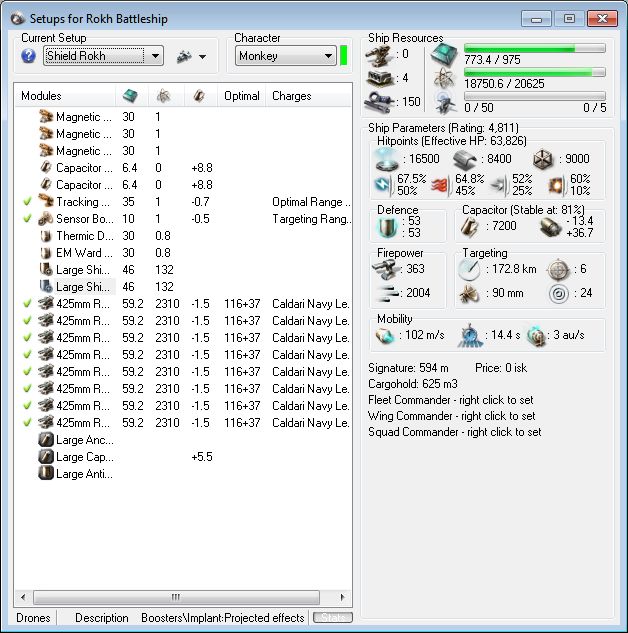This screenshot has width=628, height=633.
Task: Click the turret hardpoints icon in Ship Resources
Action: coord(379,55)
